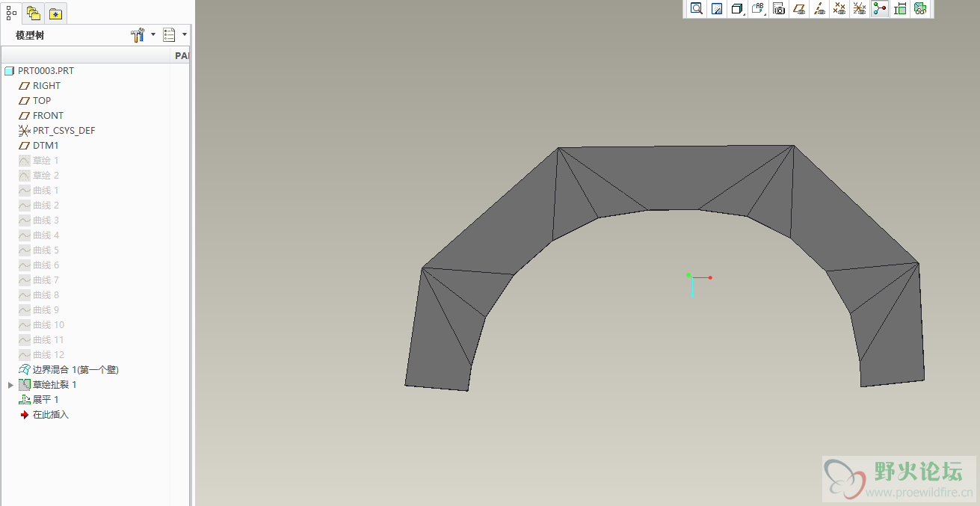Select 曲线 1 in model tree
This screenshot has height=506, width=980.
click(46, 191)
